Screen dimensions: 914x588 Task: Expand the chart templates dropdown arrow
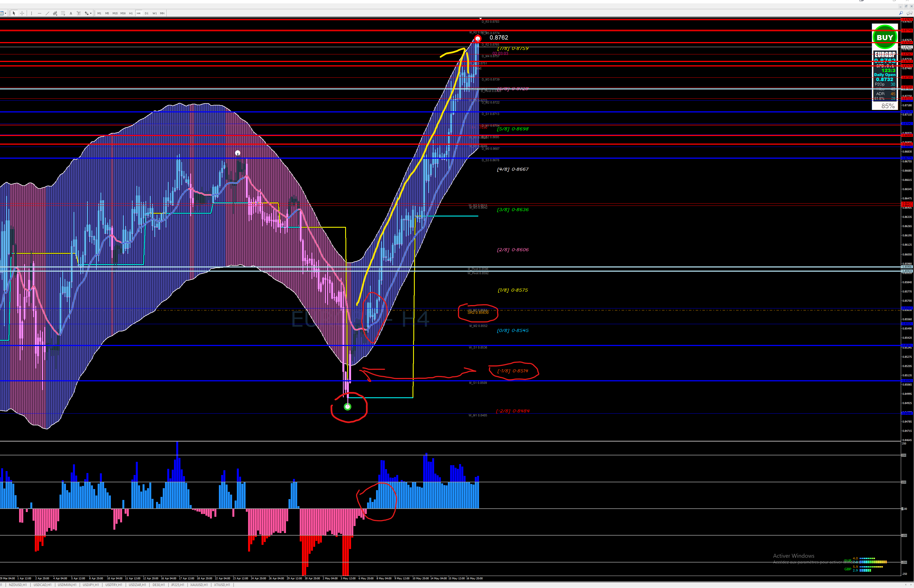pyautogui.click(x=5, y=13)
